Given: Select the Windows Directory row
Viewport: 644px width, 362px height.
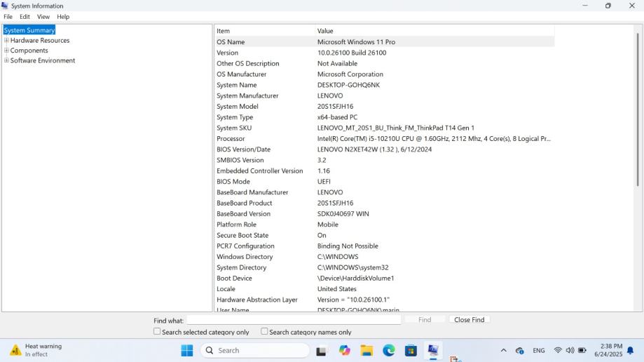Looking at the screenshot, I should (385, 257).
